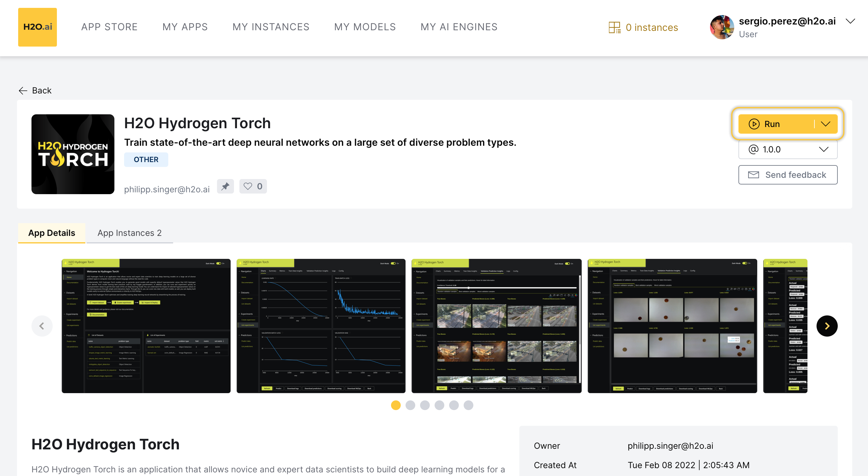Image resolution: width=868 pixels, height=476 pixels.
Task: Expand the Run button dropdown arrow
Action: [825, 124]
